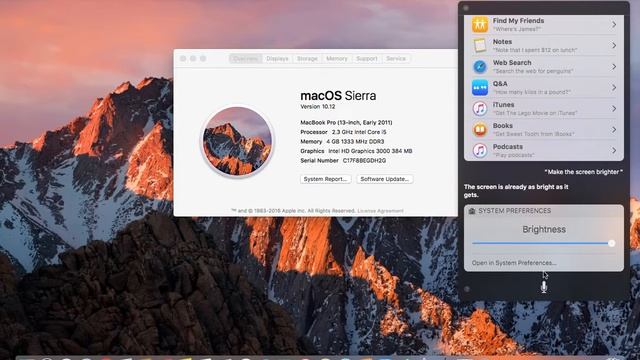Click the "Find My Friends" row title
Screen dimensions: 640x360
pyautogui.click(x=518, y=20)
